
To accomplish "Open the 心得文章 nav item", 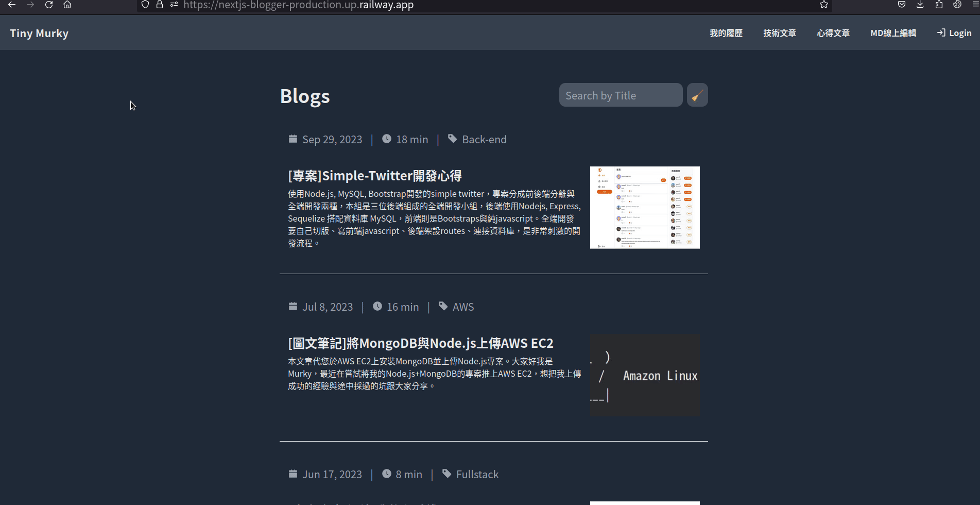I will tap(833, 33).
